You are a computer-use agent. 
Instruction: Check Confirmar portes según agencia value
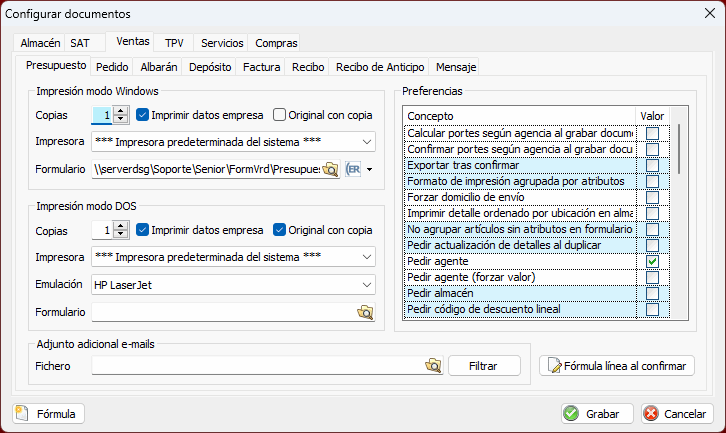pos(652,149)
